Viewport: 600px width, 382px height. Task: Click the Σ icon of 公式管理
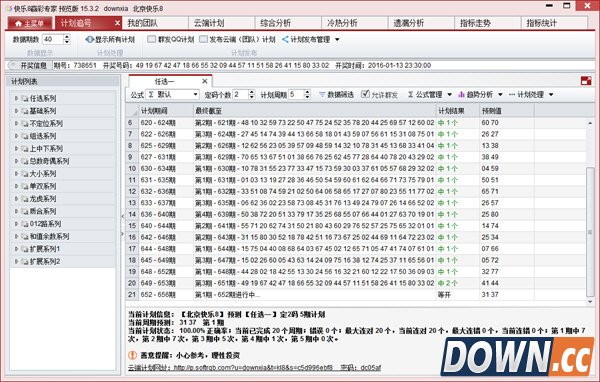tap(411, 94)
